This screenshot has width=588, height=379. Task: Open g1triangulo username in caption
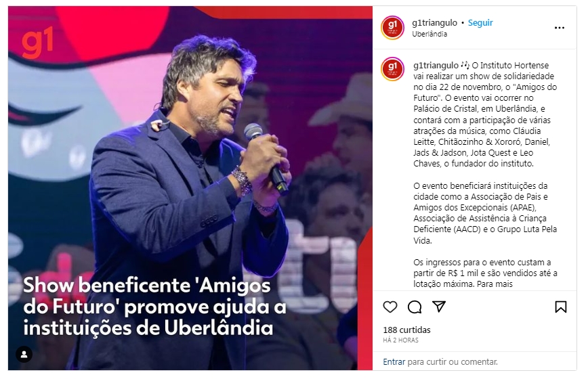click(x=436, y=66)
